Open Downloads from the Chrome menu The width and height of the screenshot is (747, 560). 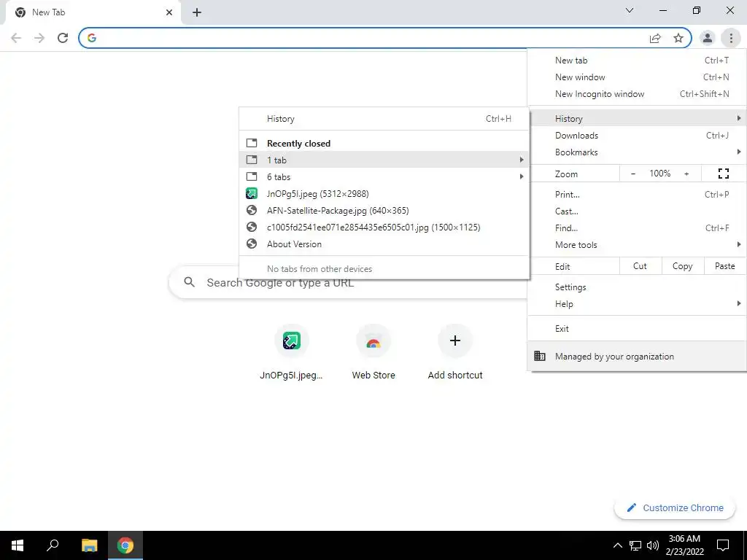pyautogui.click(x=637, y=135)
